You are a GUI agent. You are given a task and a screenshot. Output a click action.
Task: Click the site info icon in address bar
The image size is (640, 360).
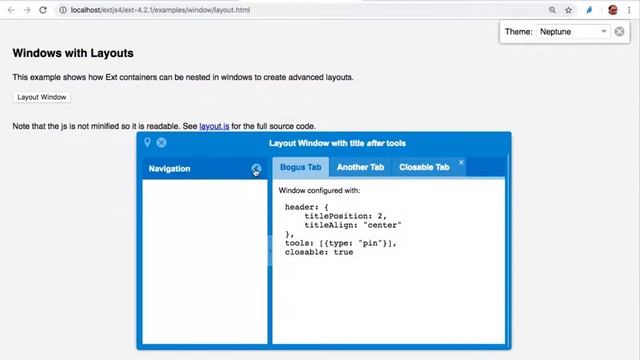(x=62, y=10)
